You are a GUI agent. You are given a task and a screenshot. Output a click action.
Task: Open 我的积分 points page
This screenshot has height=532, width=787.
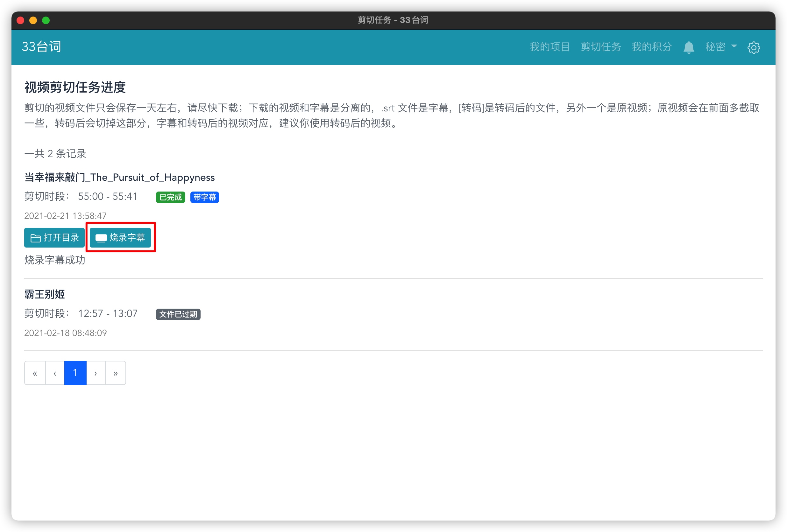pyautogui.click(x=651, y=47)
